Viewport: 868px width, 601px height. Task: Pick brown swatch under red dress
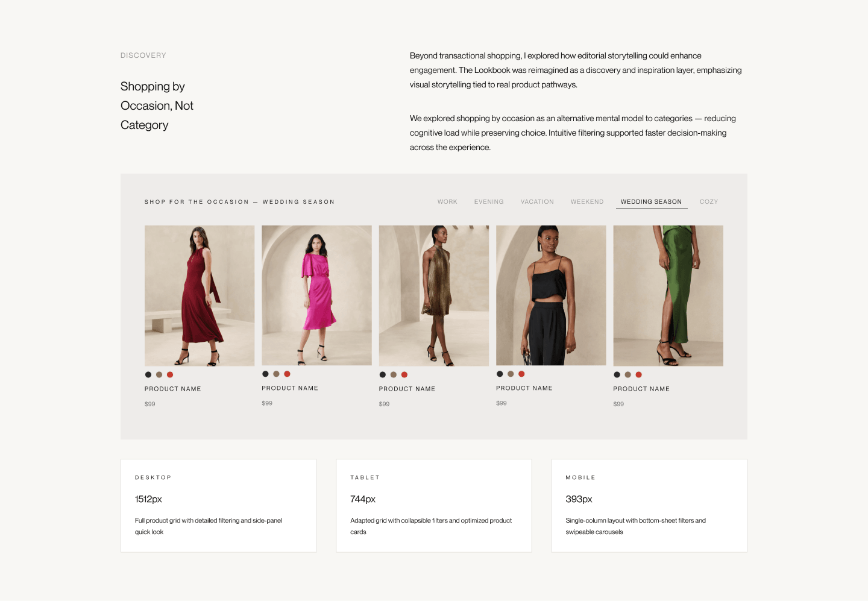(x=159, y=374)
